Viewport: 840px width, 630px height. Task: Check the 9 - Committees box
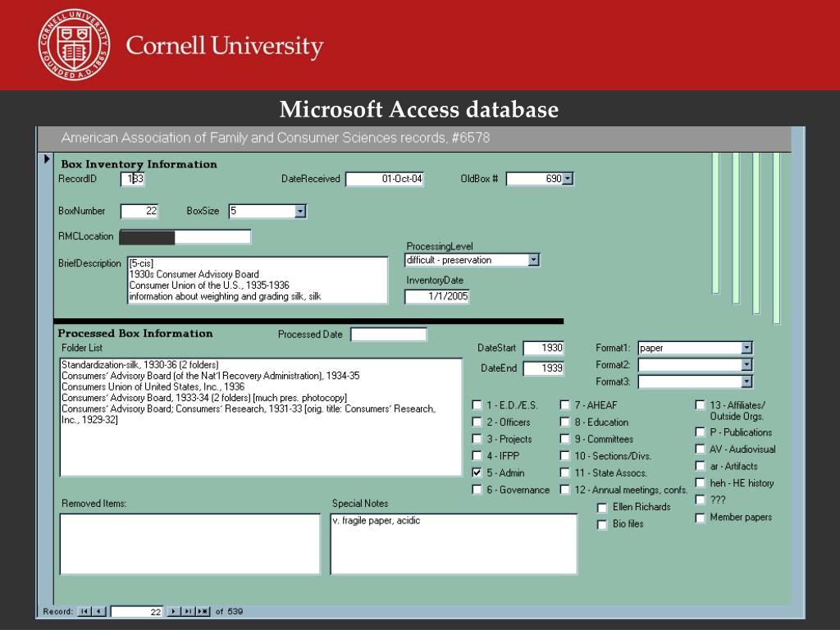564,439
